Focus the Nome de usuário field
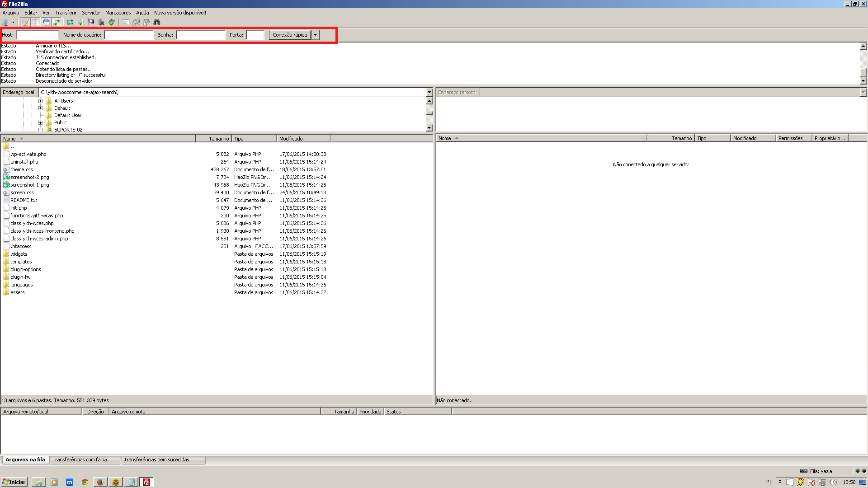This screenshot has width=868, height=488. tap(129, 35)
